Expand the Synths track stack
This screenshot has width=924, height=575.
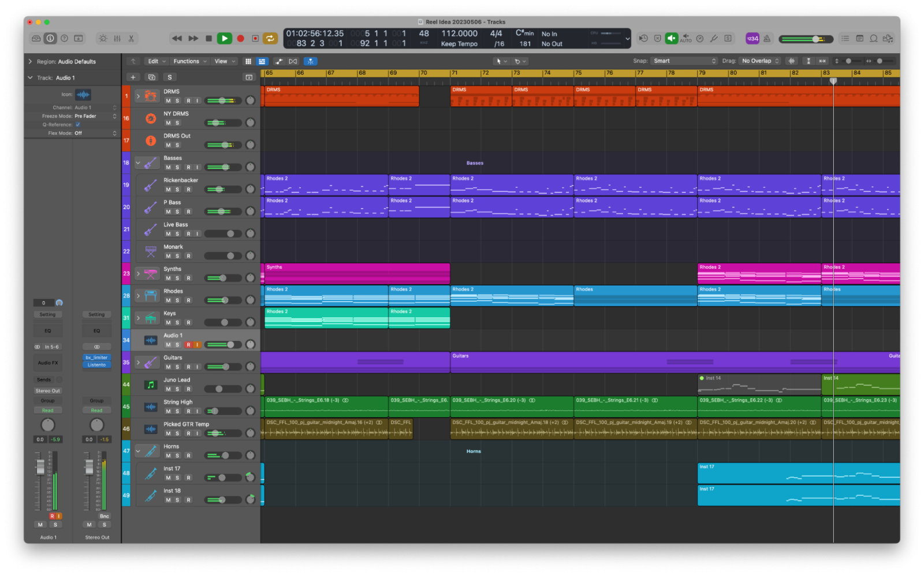point(138,273)
